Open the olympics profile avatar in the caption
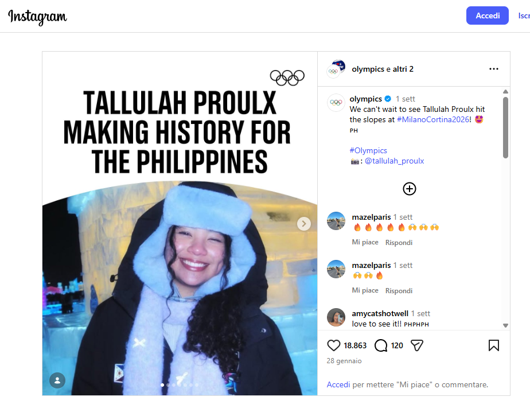530x420 pixels. pyautogui.click(x=336, y=103)
